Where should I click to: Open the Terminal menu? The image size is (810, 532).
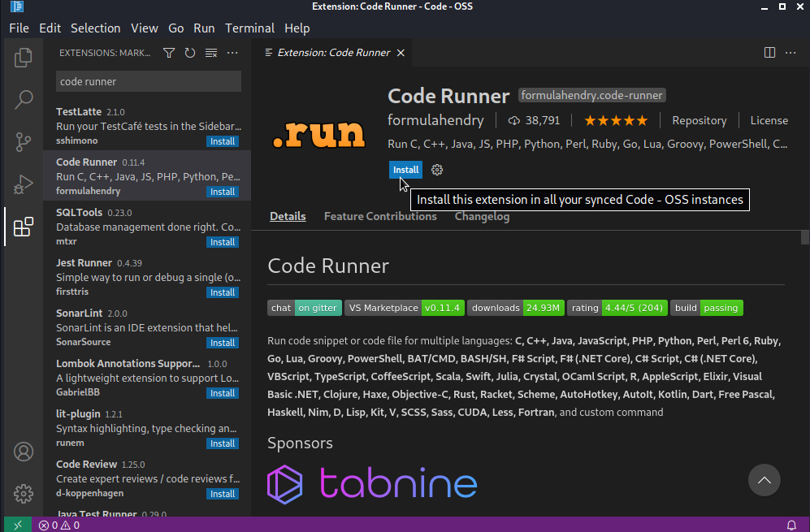tap(249, 28)
